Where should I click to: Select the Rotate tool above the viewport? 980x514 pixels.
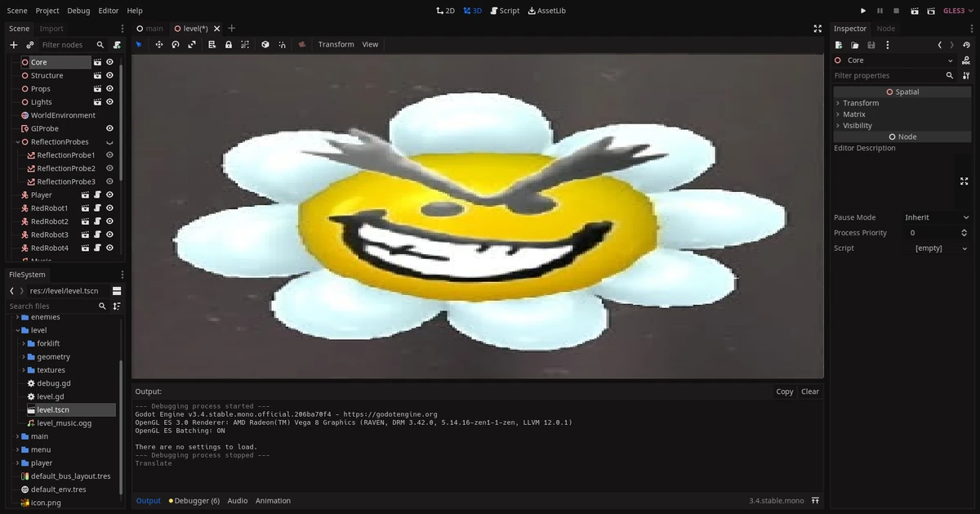pyautogui.click(x=175, y=44)
